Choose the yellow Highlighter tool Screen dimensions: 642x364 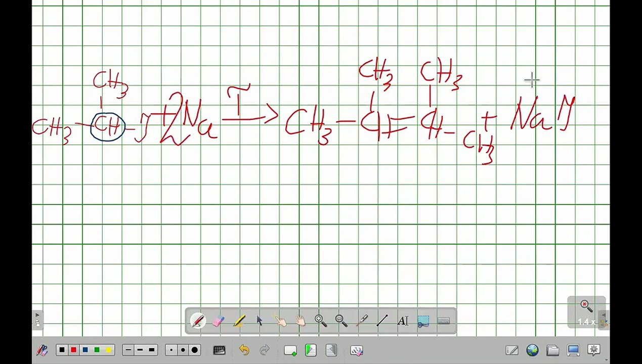pos(239,321)
